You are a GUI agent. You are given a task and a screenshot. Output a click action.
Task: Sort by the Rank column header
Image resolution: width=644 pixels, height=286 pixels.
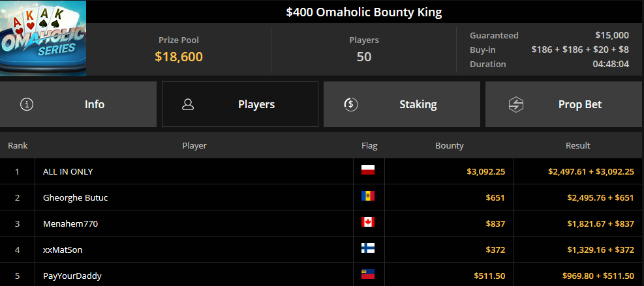pyautogui.click(x=18, y=146)
